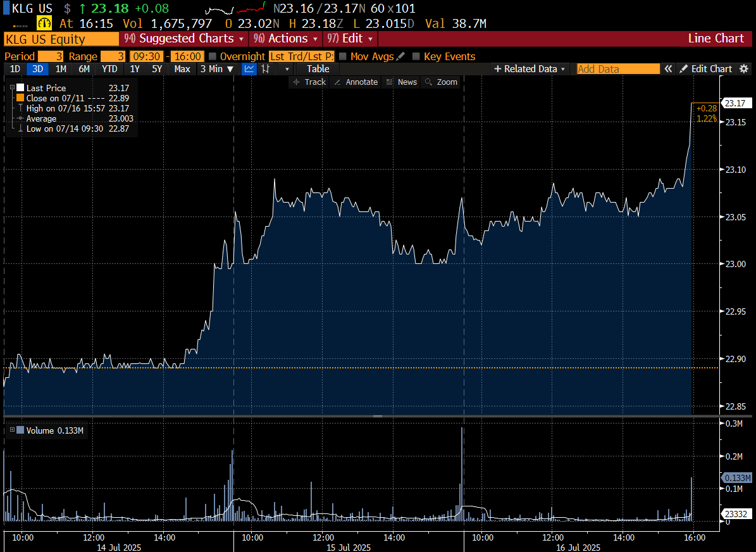Collapse side panel with double chevron icon
The height and width of the screenshot is (552, 756).
(668, 69)
